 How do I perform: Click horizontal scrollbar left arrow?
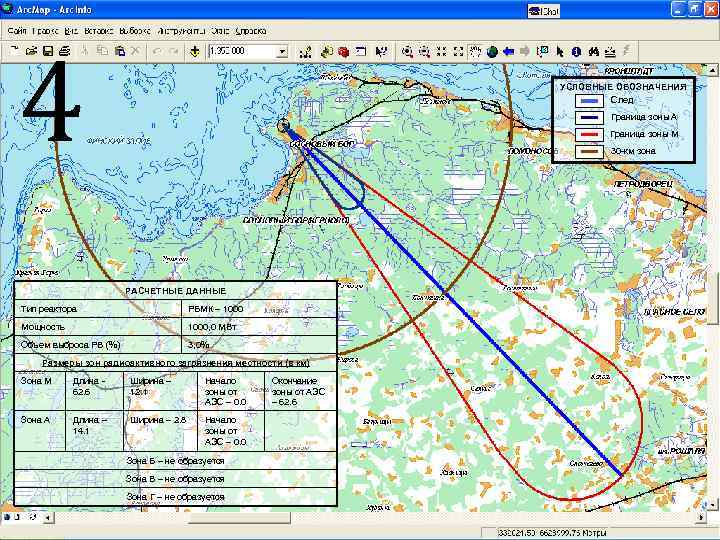coord(47,518)
